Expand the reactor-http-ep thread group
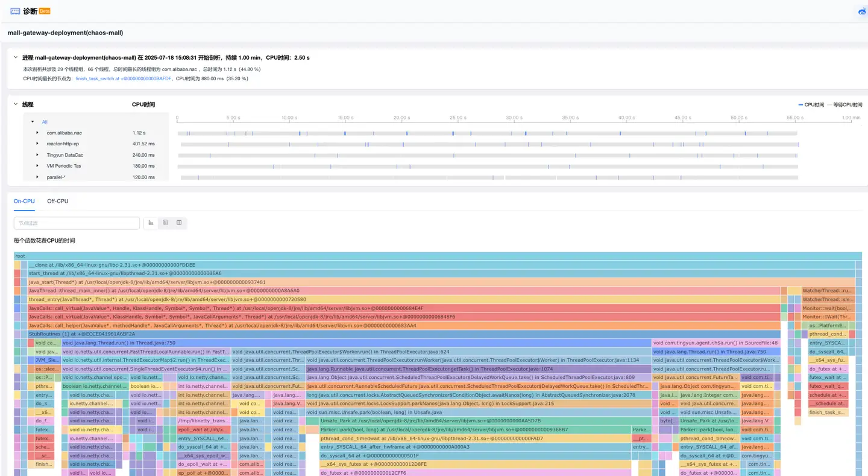Viewport: 868px width, 476px height. tap(37, 144)
